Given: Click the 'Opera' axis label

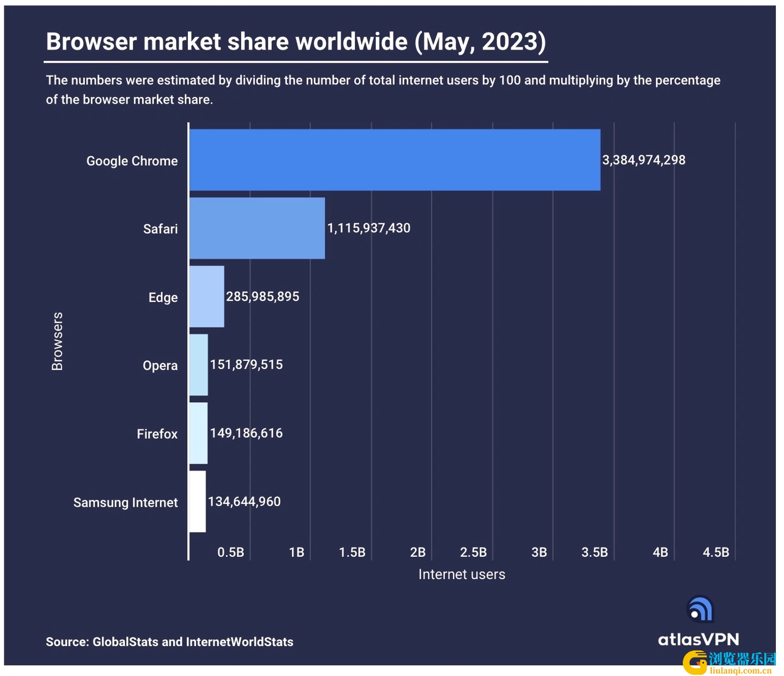Looking at the screenshot, I should pos(160,366).
